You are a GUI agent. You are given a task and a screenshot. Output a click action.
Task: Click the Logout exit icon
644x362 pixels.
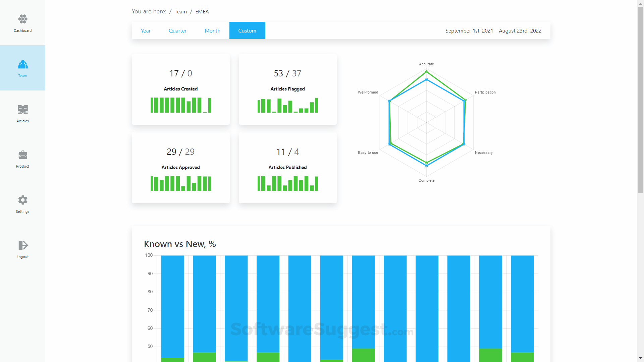(23, 245)
